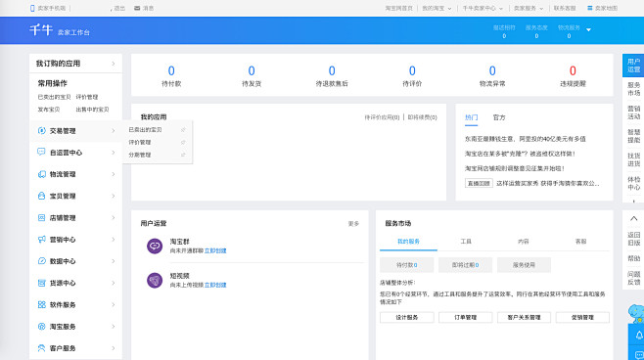
Task: Click the 宝贝管理 bag icon
Action: click(x=41, y=196)
